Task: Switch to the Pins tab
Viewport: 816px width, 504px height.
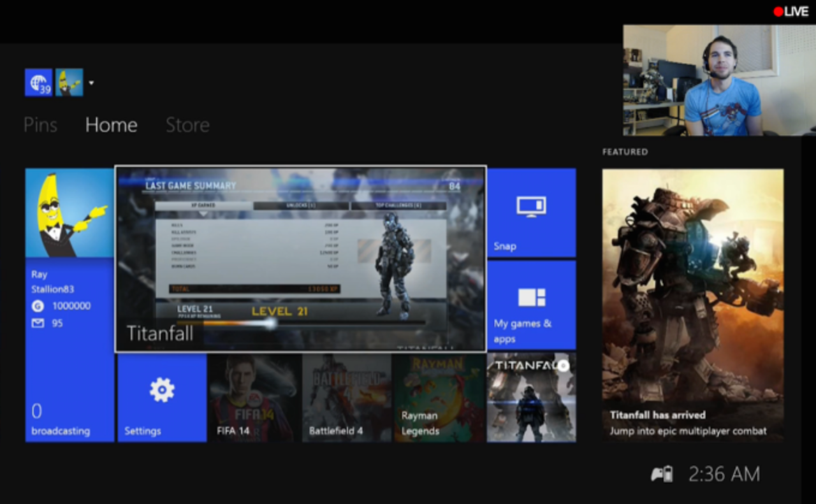Action: [40, 125]
